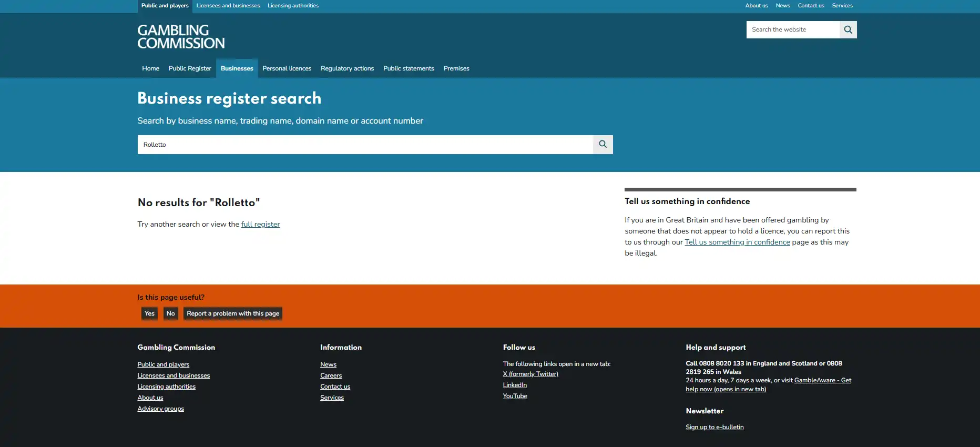
Task: Open X (formerly Twitter) link
Action: 530,374
